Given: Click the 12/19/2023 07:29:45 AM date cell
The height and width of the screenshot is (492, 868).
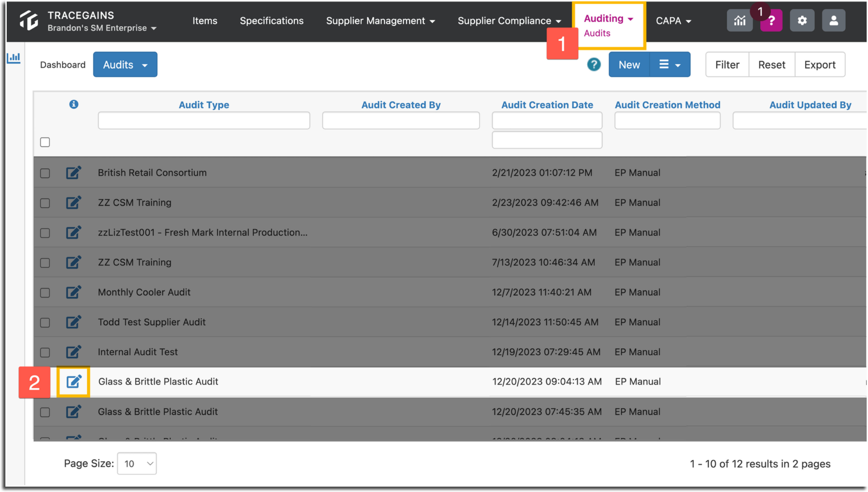Looking at the screenshot, I should pos(546,352).
